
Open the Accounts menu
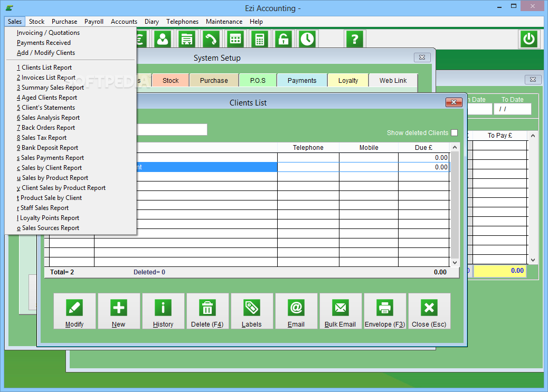[x=124, y=21]
